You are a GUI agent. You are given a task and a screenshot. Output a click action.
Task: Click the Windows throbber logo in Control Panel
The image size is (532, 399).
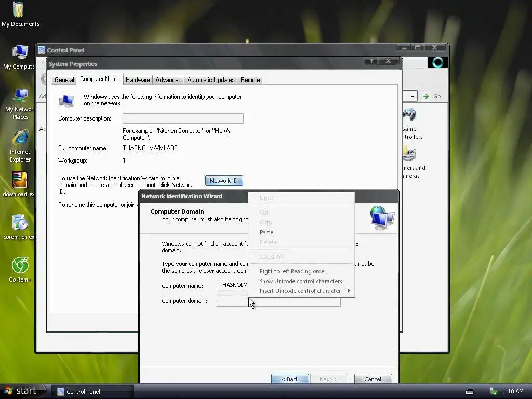pyautogui.click(x=437, y=62)
